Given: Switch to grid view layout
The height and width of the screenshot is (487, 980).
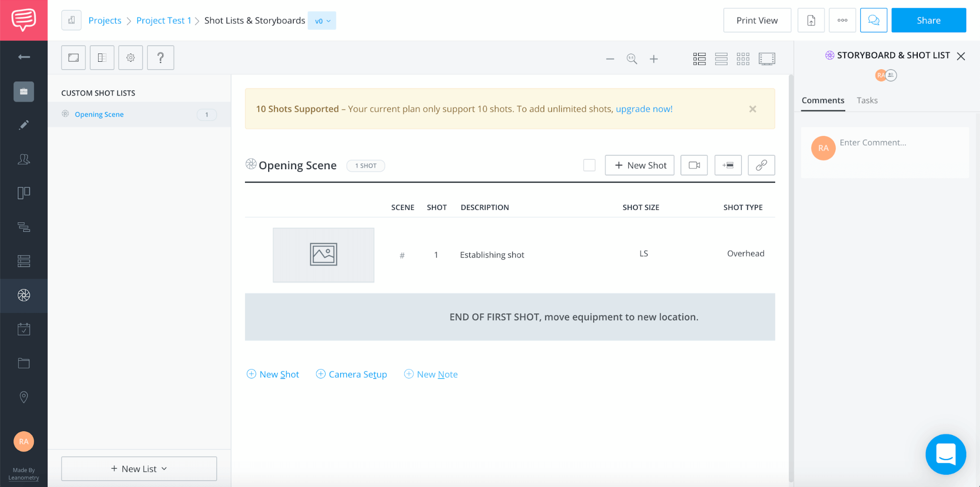Looking at the screenshot, I should coord(743,59).
